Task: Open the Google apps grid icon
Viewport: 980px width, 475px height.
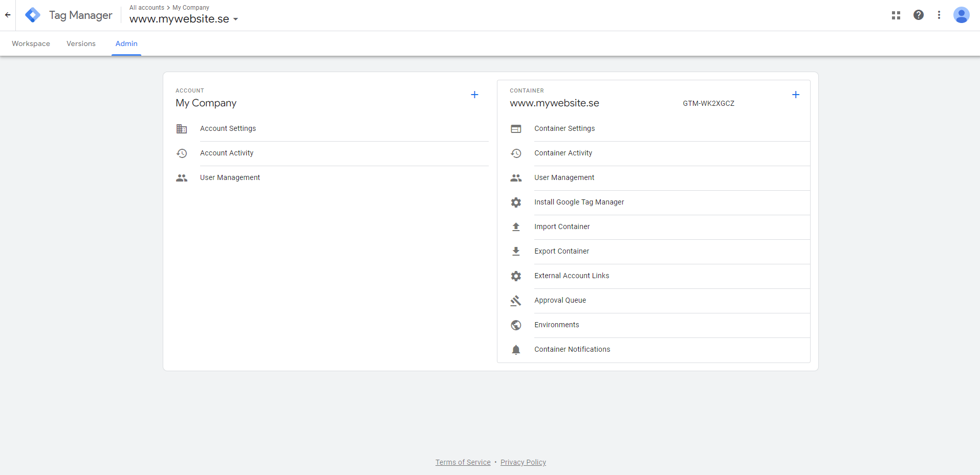Action: click(x=896, y=15)
